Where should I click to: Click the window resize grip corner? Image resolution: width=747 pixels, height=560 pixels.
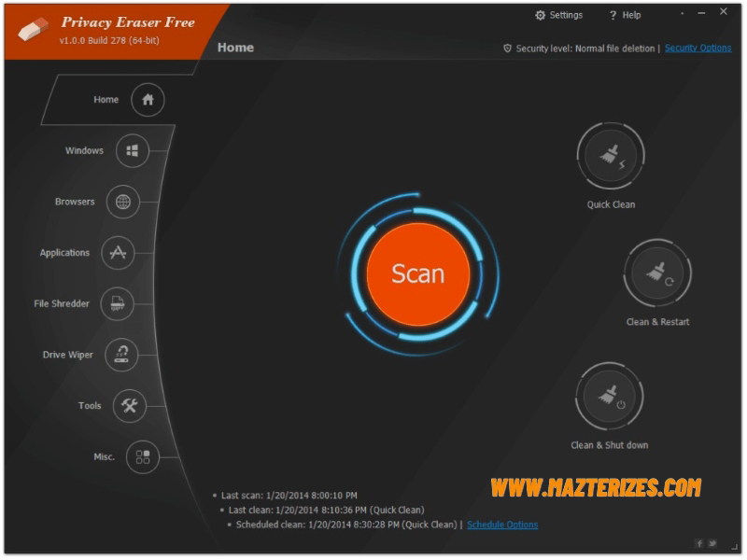734,548
